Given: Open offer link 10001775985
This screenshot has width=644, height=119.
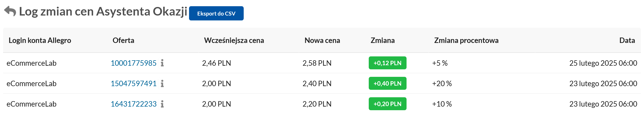Looking at the screenshot, I should (x=134, y=63).
